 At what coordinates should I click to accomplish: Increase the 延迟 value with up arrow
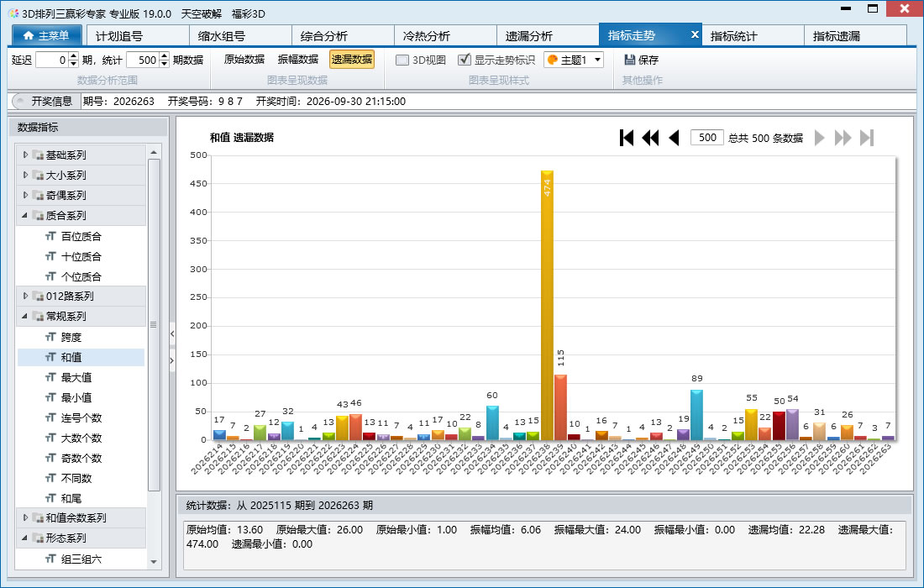[x=74, y=56]
